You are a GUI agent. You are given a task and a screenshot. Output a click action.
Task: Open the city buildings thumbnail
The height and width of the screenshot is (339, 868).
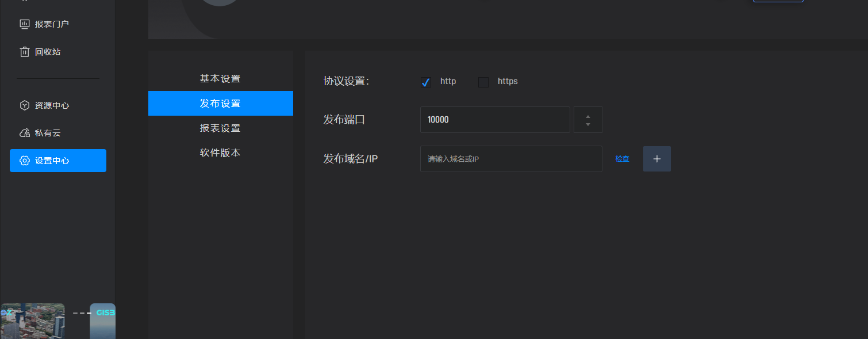tap(33, 321)
